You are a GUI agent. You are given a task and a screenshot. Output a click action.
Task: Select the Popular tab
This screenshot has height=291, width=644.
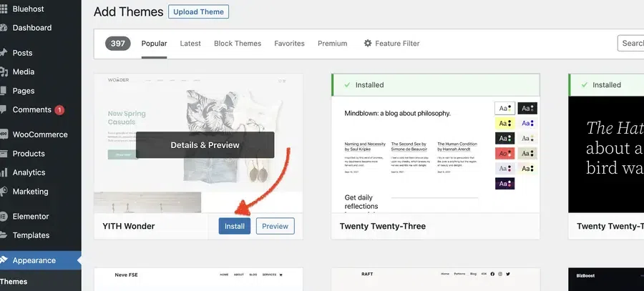coord(154,44)
